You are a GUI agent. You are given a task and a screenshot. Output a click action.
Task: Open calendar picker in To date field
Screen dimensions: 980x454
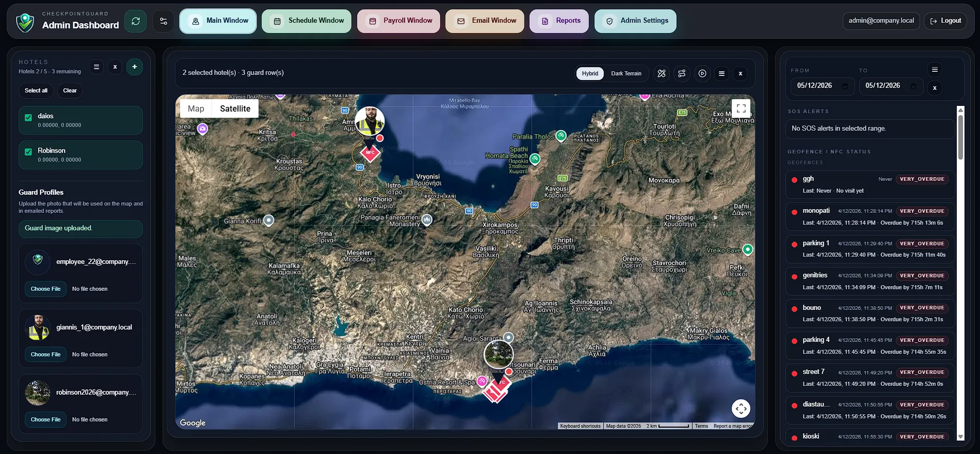pyautogui.click(x=913, y=86)
